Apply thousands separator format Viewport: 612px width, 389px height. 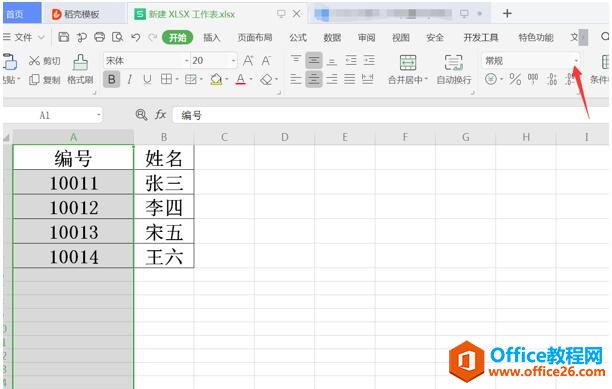click(533, 80)
